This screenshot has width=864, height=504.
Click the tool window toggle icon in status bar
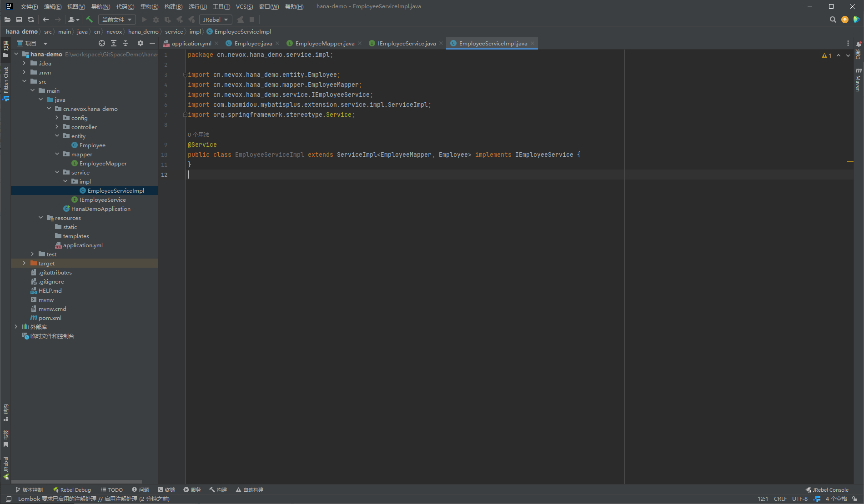(8, 499)
